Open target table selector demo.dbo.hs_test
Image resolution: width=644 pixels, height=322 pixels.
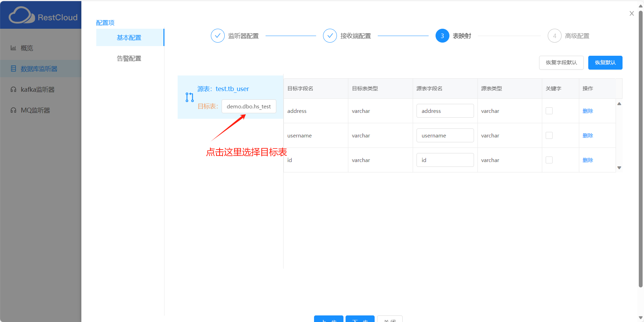(x=249, y=106)
